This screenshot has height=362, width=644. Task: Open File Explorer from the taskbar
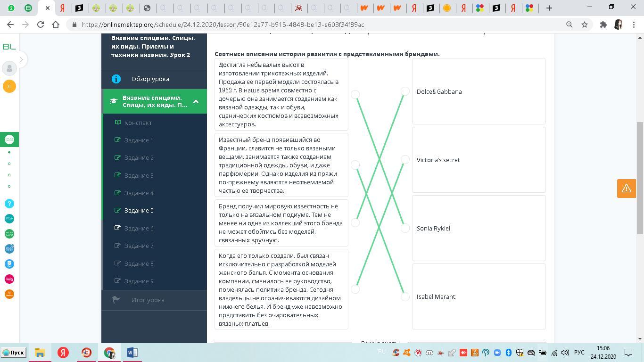pyautogui.click(x=40, y=353)
